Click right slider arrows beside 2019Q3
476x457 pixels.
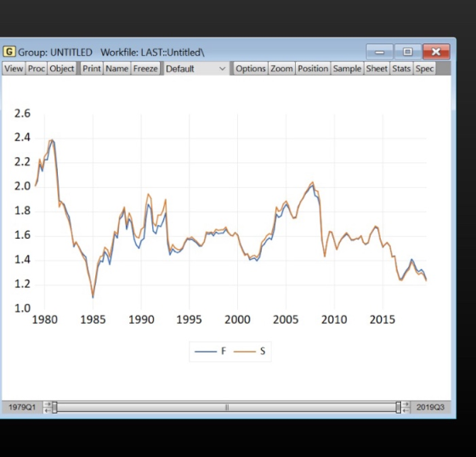click(x=405, y=407)
